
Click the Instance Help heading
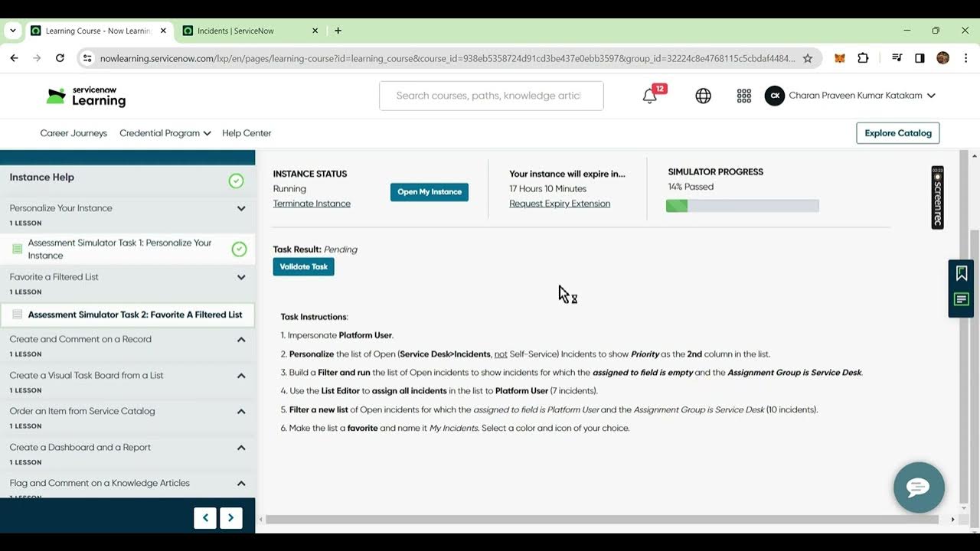(42, 177)
